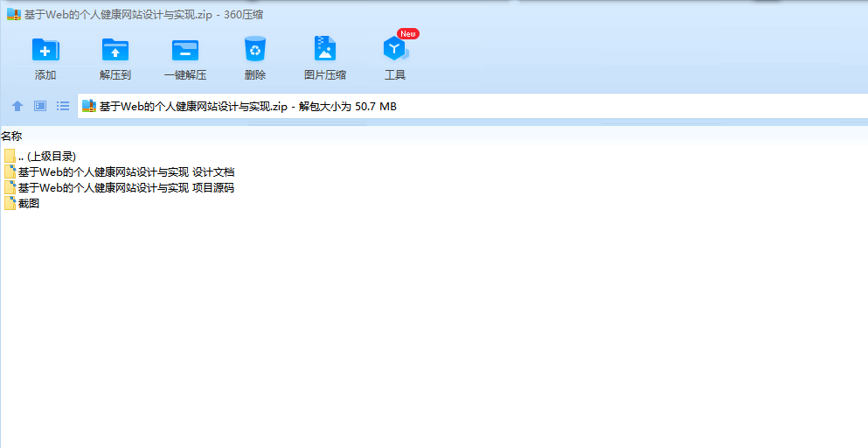
Task: Click the 删除 text label
Action: (255, 75)
